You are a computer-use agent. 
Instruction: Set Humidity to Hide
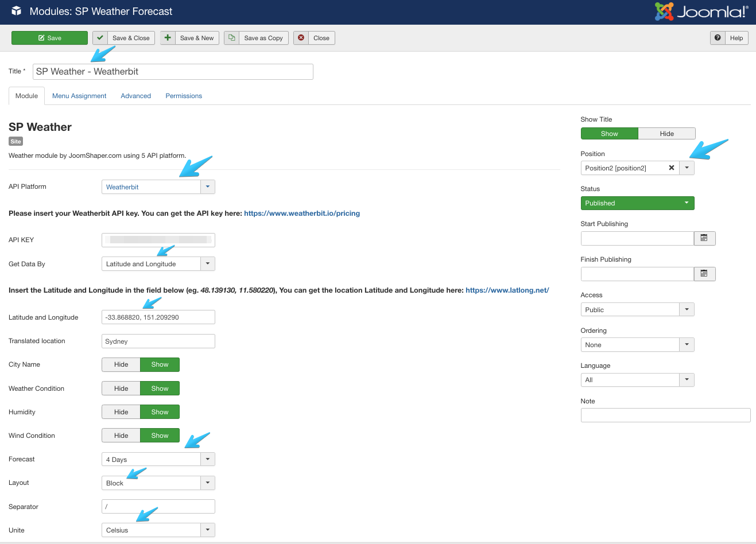[x=121, y=412]
